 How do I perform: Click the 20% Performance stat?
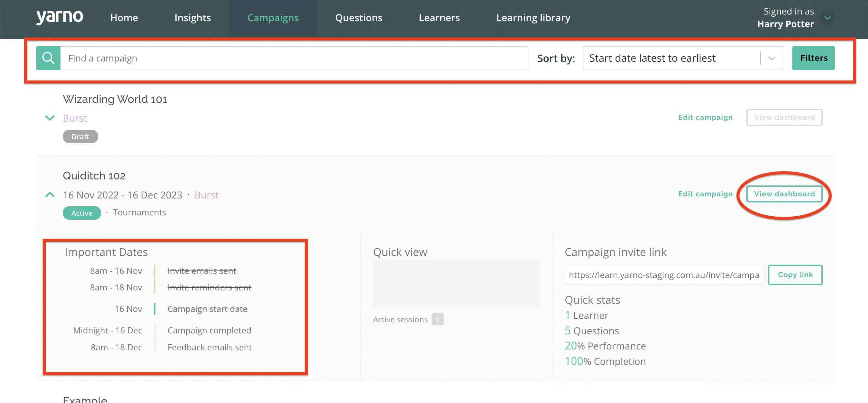(605, 346)
